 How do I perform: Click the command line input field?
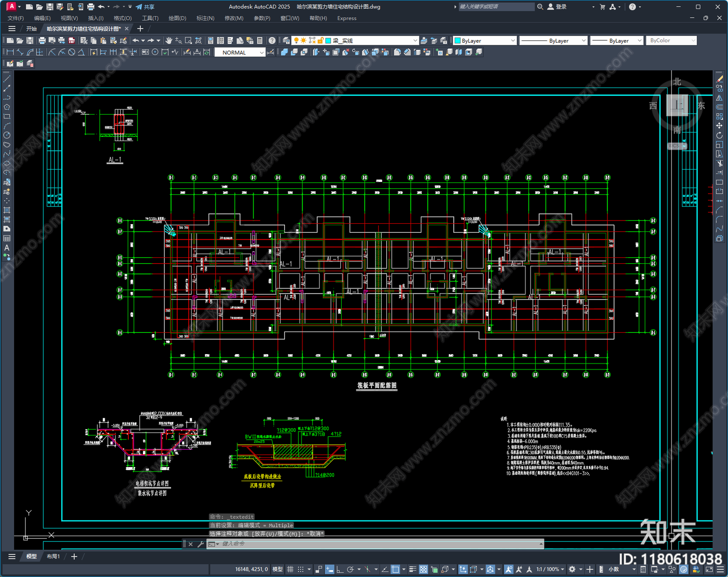[380, 544]
